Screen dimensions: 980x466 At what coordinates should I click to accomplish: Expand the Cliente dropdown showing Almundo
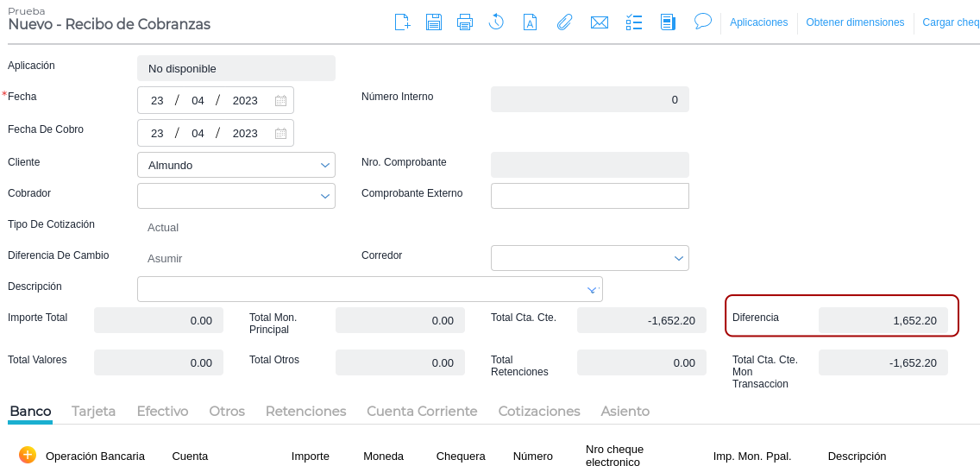coord(325,165)
